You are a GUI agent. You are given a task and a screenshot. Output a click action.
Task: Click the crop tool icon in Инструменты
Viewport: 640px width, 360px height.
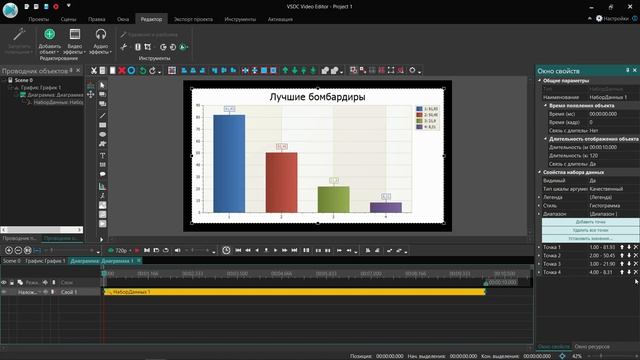coord(148,47)
